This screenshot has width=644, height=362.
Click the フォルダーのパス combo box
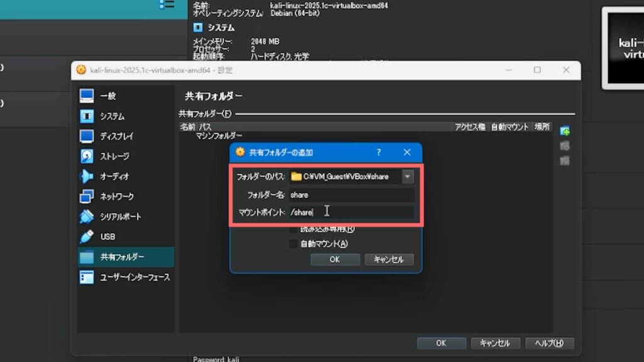pyautogui.click(x=352, y=177)
